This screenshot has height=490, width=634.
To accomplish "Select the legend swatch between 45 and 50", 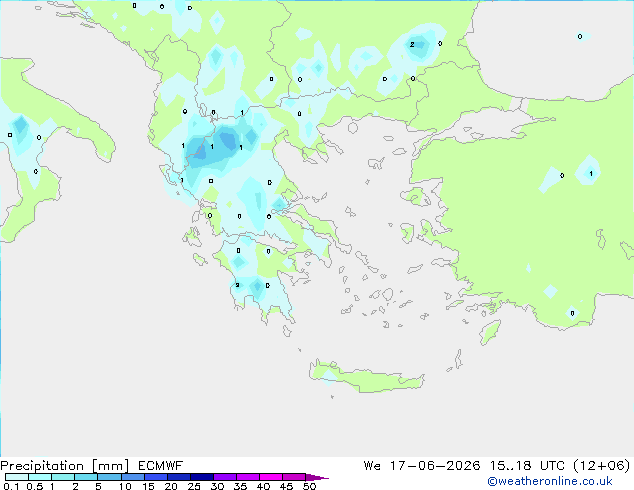I will (x=294, y=477).
